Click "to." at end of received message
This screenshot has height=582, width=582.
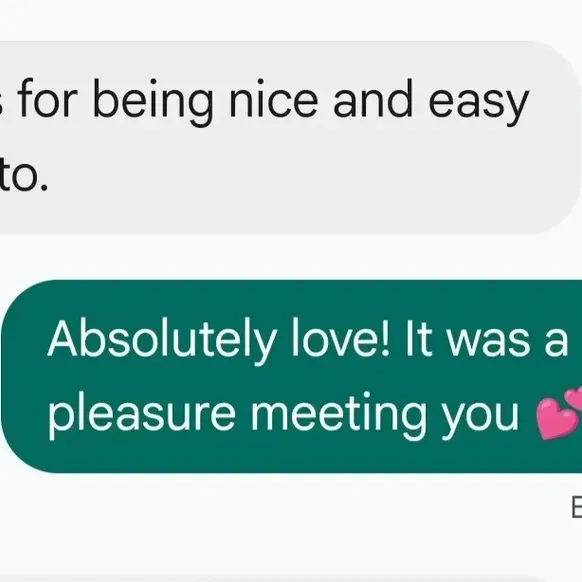point(23,176)
